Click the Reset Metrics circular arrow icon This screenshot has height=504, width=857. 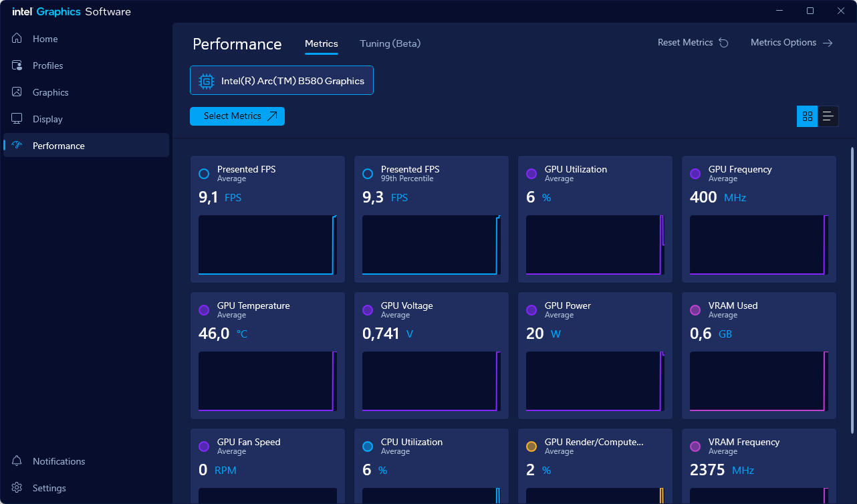(723, 43)
